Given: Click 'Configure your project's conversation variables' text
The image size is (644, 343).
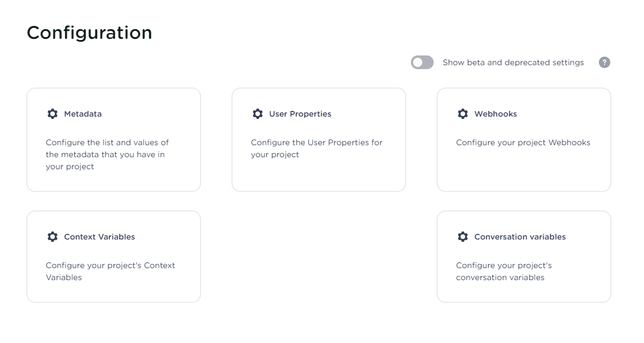Looking at the screenshot, I should pos(503,271).
